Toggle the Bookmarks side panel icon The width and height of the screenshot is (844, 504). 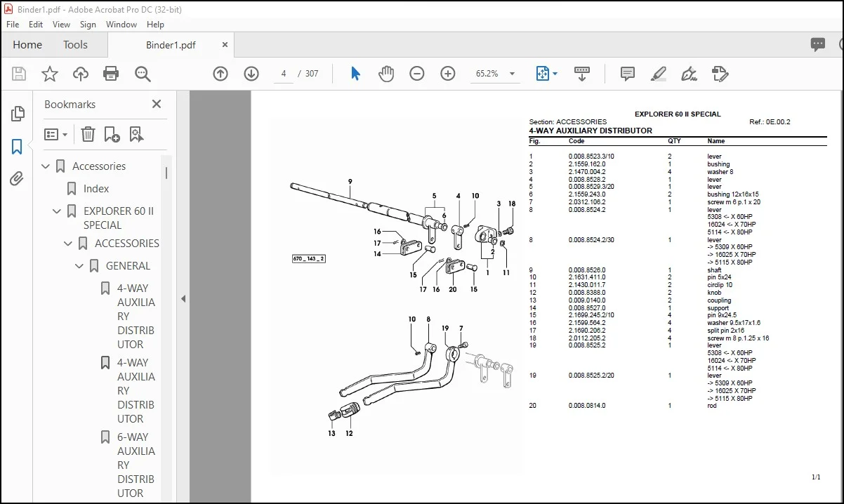(18, 147)
